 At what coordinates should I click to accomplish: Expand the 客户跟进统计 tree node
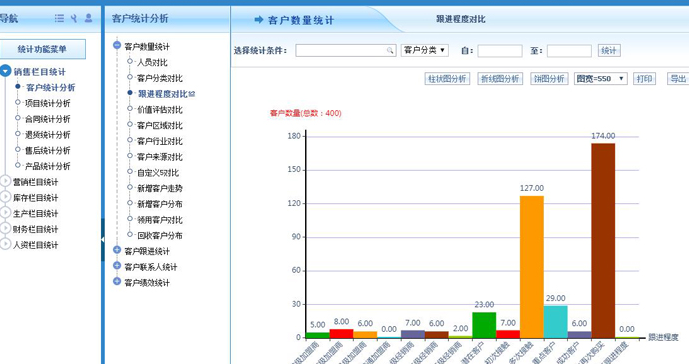117,250
